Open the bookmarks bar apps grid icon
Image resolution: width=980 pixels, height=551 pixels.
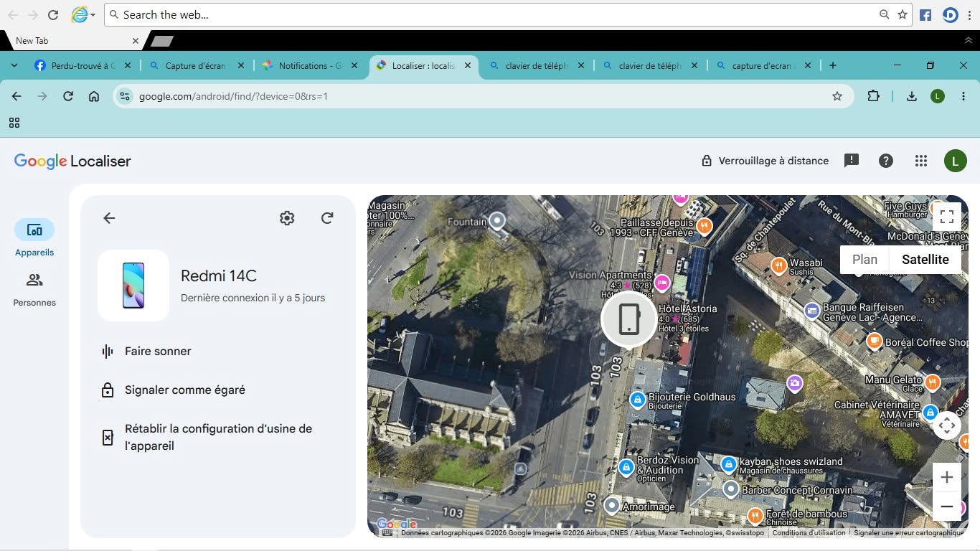pyautogui.click(x=14, y=123)
